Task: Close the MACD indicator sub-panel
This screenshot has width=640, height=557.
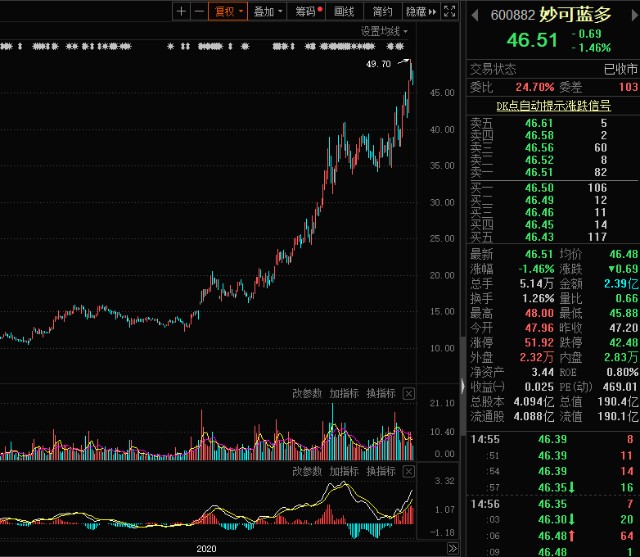Action: click(408, 471)
